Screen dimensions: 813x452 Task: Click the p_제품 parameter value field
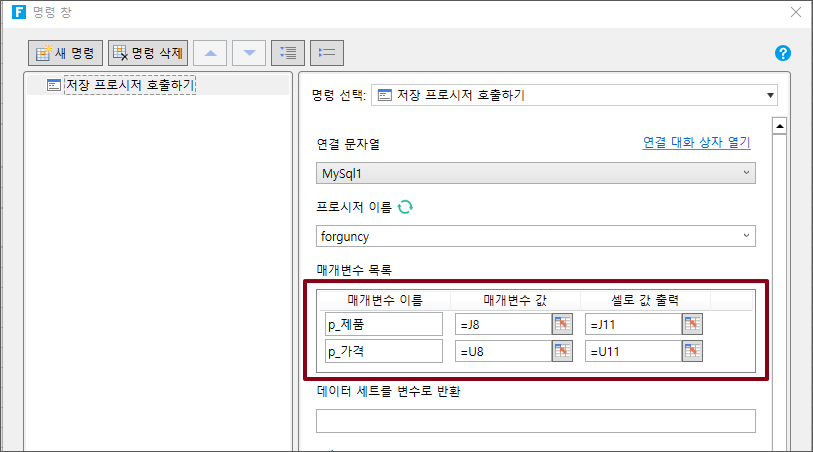[x=503, y=323]
